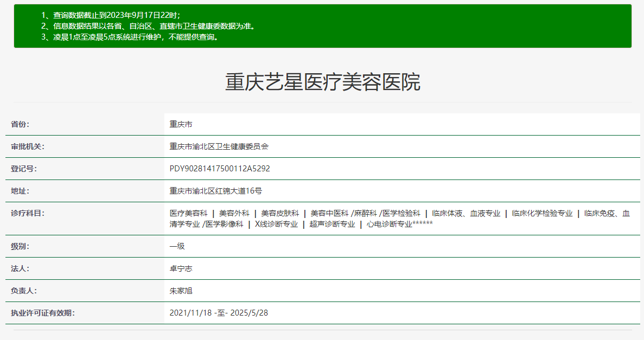This screenshot has height=340, width=644.
Task: Click the 美容皮肤科 department entry
Action: (x=280, y=213)
